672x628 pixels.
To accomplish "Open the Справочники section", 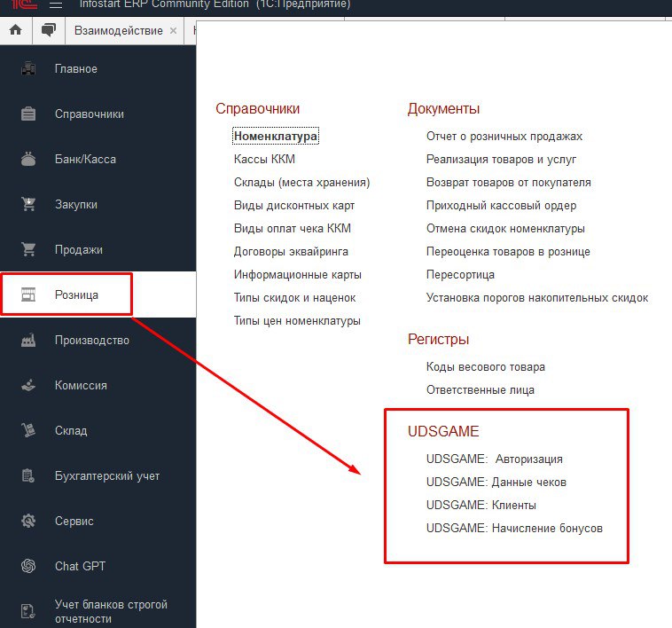I will (90, 114).
